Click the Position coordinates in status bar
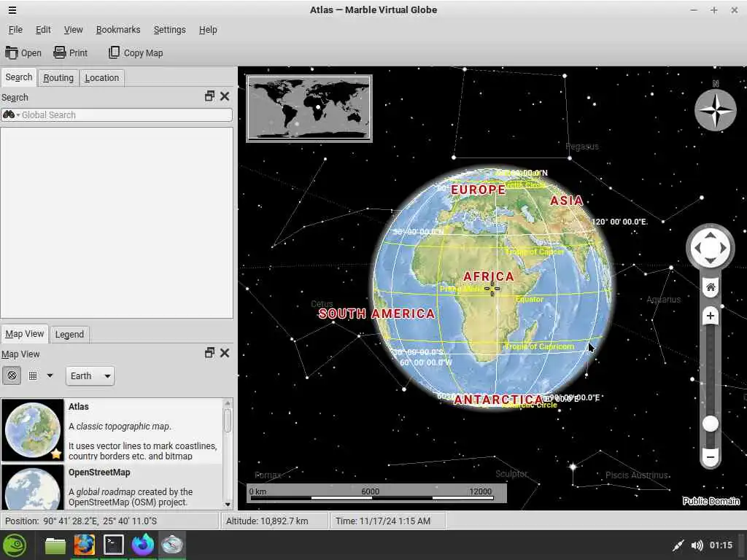This screenshot has height=560, width=747. (81, 521)
